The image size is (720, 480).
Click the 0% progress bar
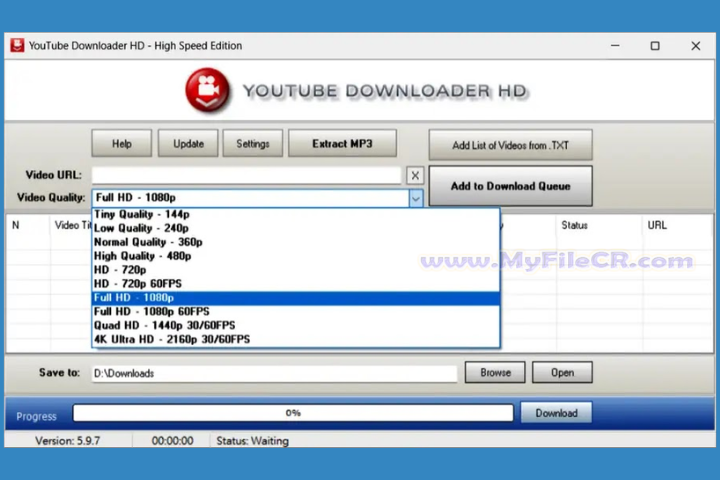point(293,413)
